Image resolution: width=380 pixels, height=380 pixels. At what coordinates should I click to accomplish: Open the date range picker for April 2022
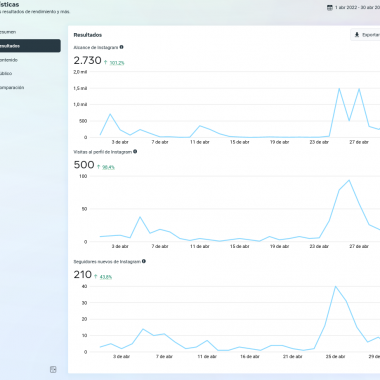[x=353, y=7]
